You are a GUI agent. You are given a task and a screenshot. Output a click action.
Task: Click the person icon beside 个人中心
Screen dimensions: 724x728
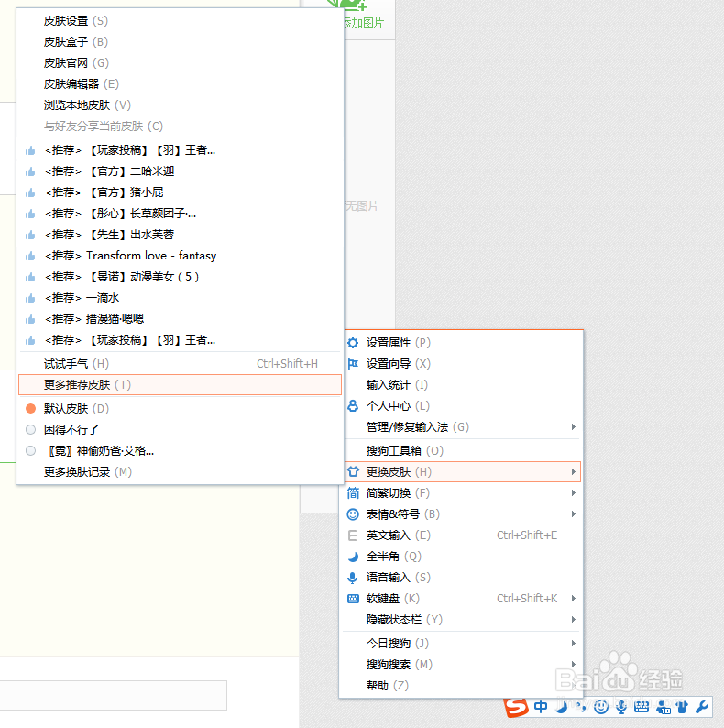(353, 406)
